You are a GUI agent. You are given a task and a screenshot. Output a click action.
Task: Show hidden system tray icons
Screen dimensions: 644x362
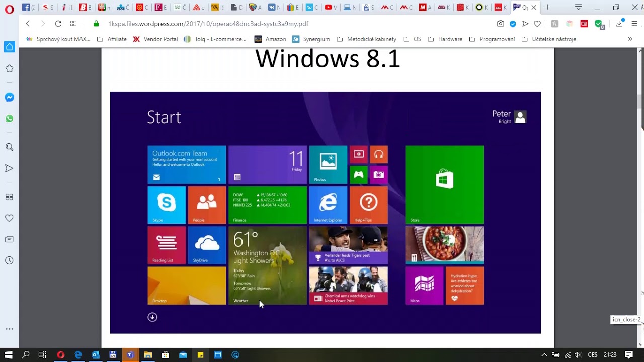point(544,355)
